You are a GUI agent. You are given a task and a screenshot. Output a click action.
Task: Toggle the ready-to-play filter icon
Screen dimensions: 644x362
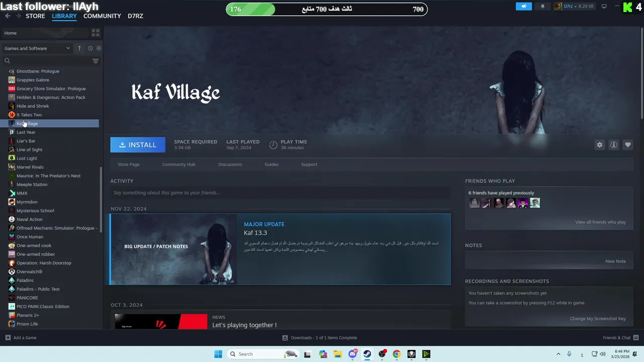[99, 48]
